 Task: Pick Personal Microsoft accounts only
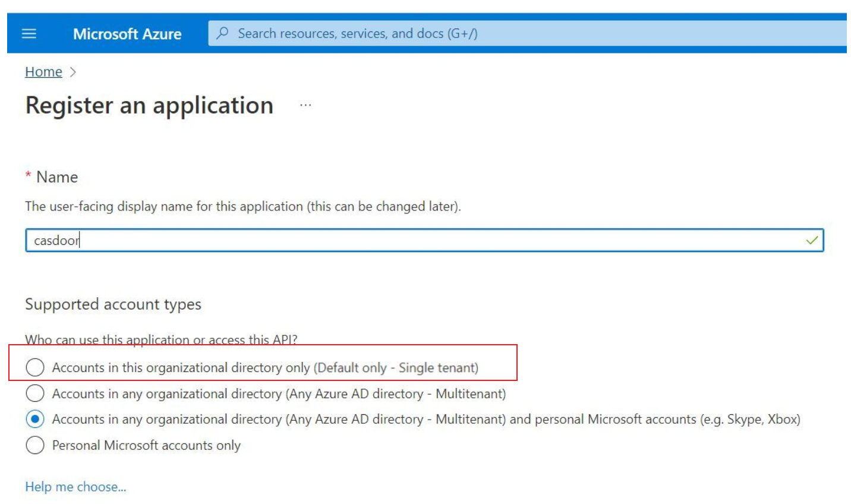(x=35, y=443)
